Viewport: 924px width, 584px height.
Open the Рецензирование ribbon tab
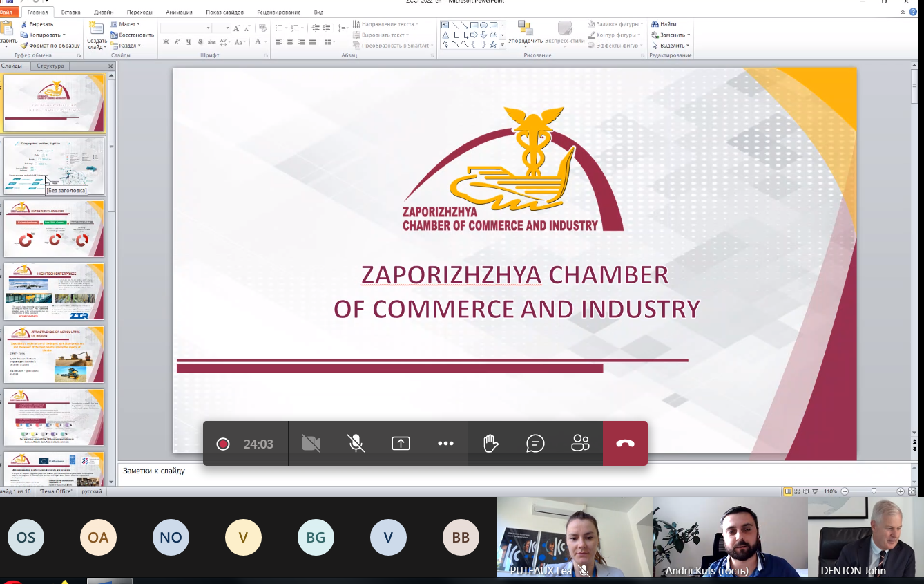(x=279, y=12)
